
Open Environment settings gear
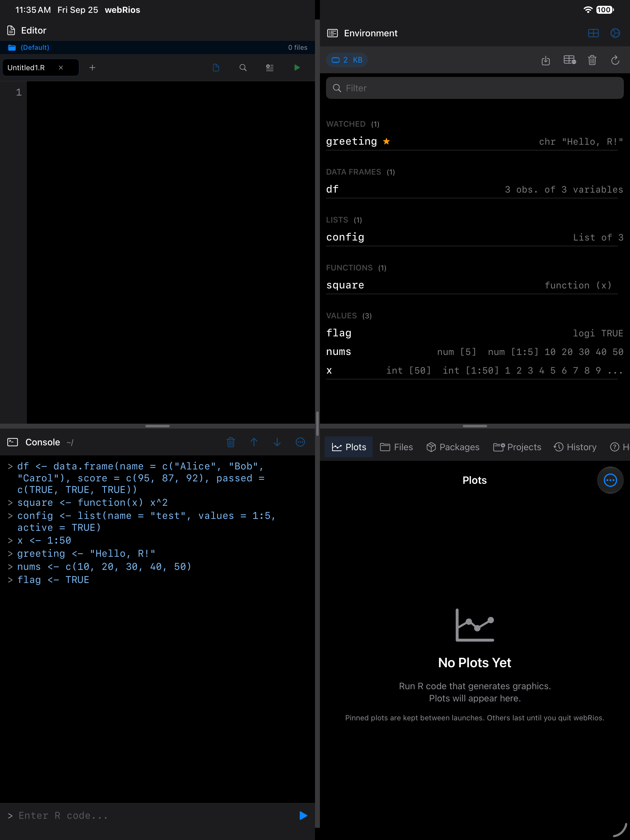615,33
